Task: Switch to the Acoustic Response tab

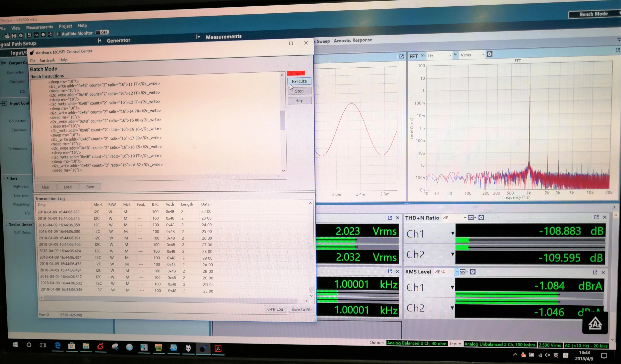Action: [353, 40]
